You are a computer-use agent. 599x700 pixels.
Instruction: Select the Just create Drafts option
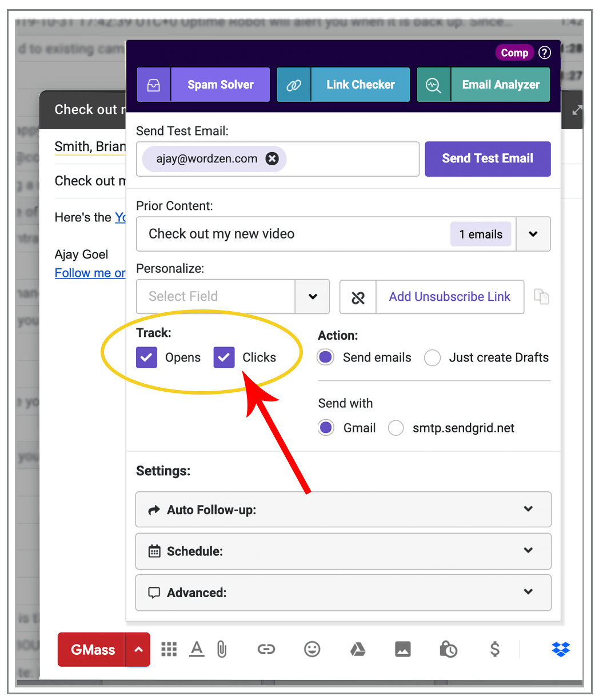tap(433, 358)
